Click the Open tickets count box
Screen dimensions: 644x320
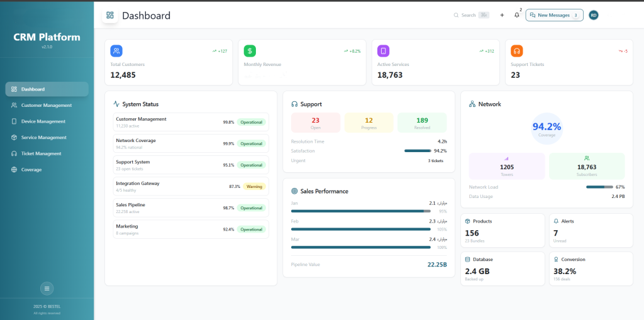tap(316, 123)
